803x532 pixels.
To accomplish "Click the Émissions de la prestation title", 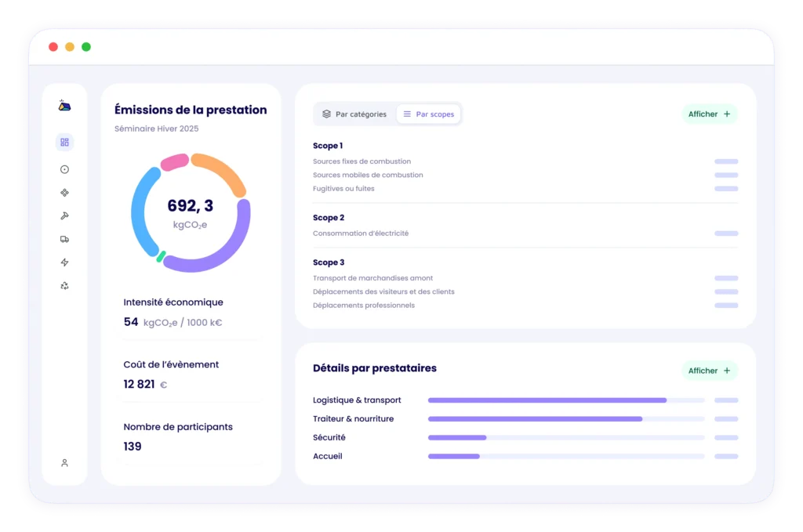I will (x=191, y=110).
